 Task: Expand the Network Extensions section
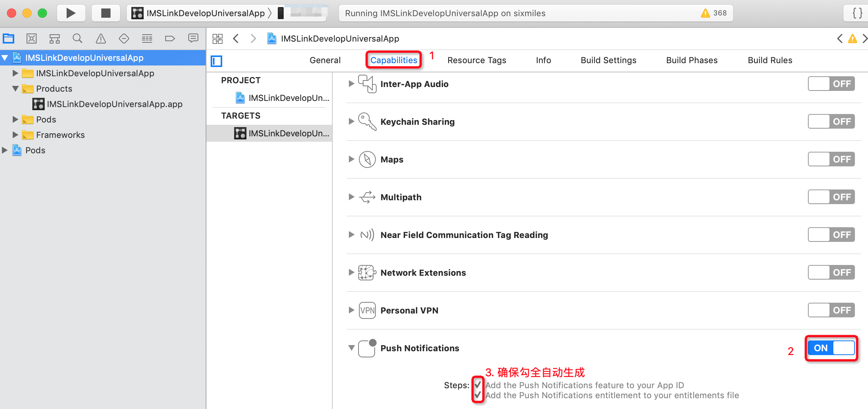pos(351,272)
